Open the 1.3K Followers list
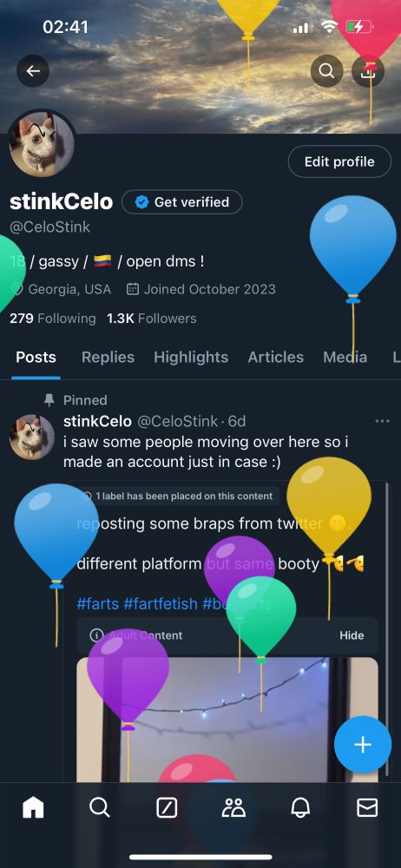This screenshot has width=401, height=868. 152,319
